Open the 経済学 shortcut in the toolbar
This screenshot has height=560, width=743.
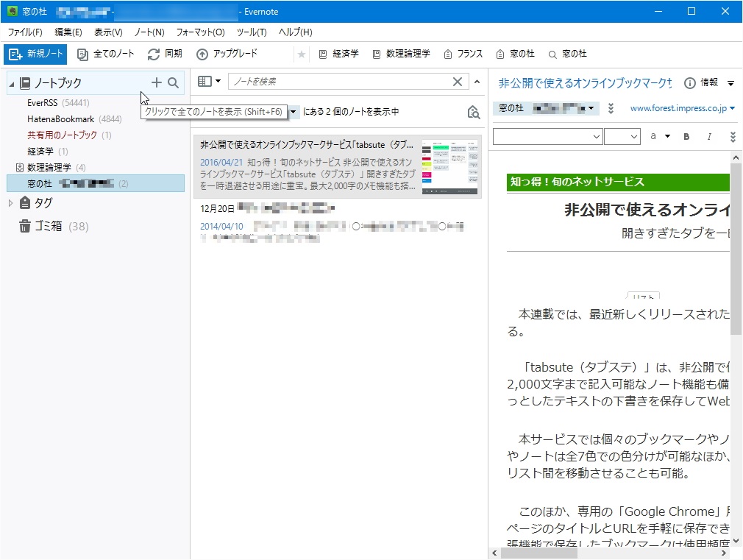coord(337,54)
